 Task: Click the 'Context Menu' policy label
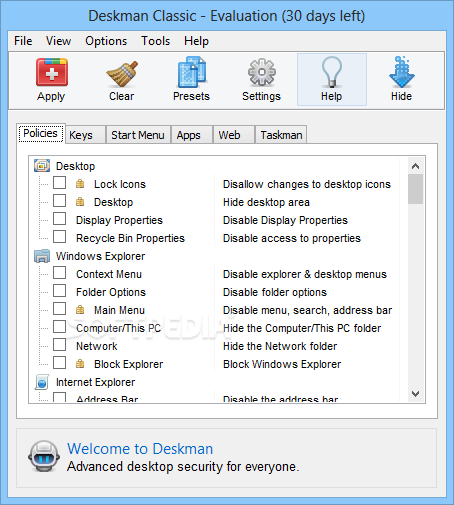(x=109, y=274)
